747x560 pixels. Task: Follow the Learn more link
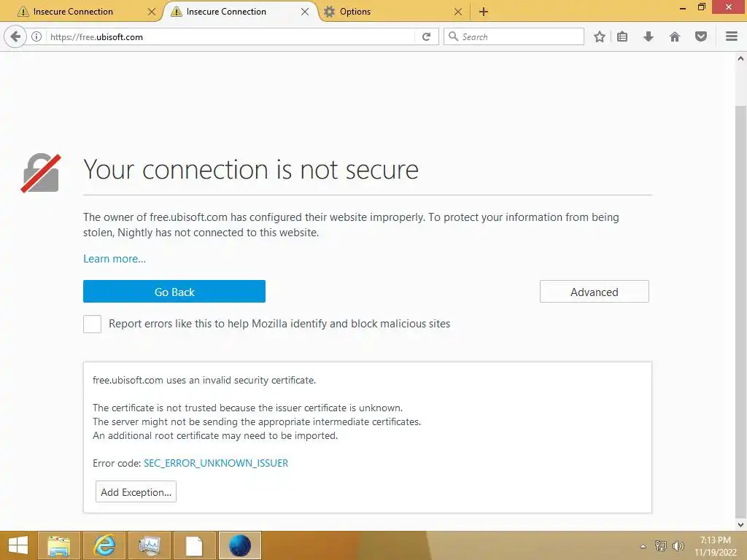point(115,259)
